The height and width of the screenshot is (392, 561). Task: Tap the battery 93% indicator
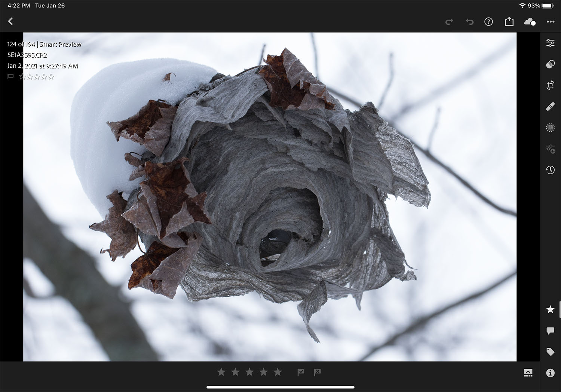click(540, 6)
